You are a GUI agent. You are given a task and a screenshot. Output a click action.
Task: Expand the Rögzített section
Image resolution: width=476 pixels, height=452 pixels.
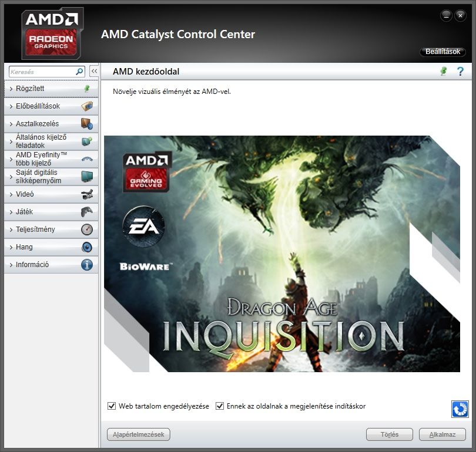[x=51, y=89]
